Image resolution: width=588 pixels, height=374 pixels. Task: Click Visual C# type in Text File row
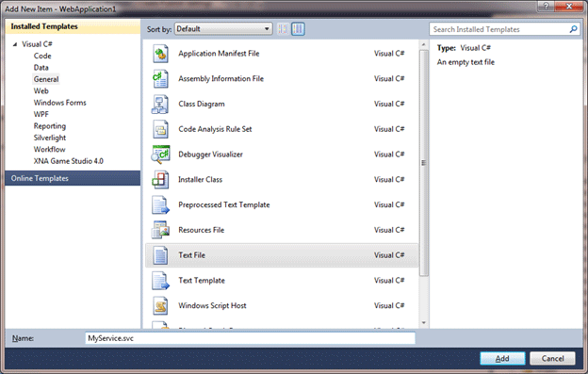point(389,255)
